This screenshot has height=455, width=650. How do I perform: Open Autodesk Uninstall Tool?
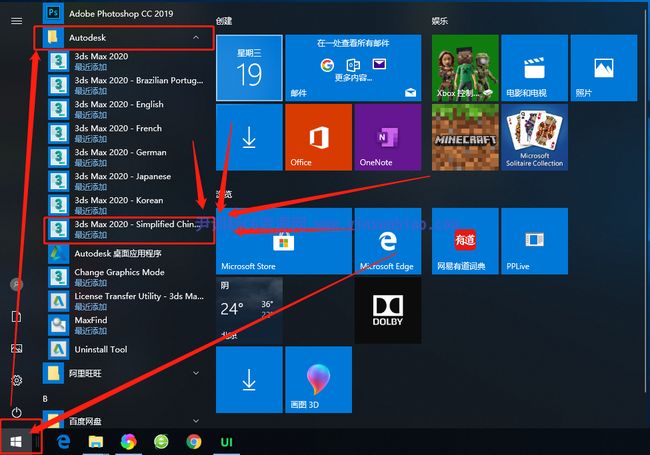pyautogui.click(x=129, y=349)
